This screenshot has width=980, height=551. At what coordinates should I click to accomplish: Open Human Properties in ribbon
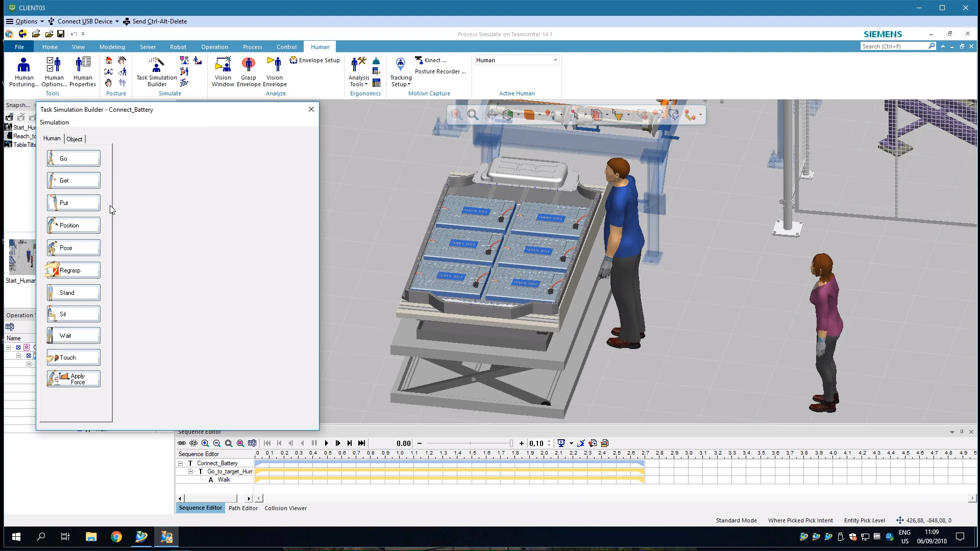tap(83, 71)
